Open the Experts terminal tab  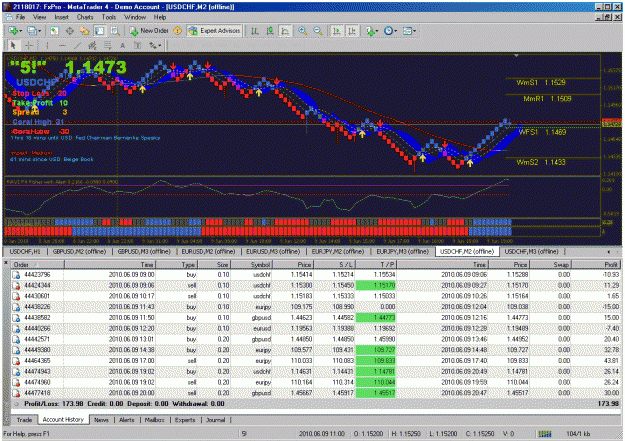[185, 420]
